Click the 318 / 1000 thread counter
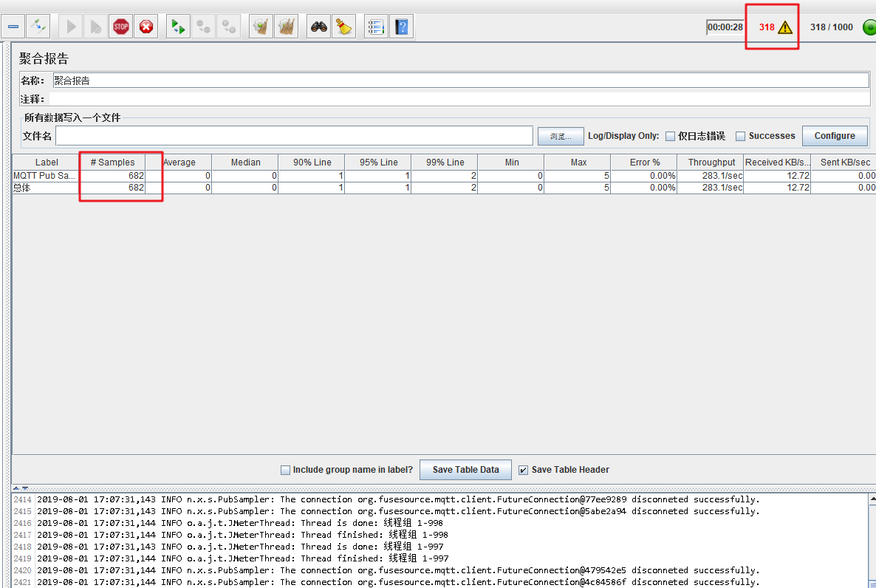The height and width of the screenshot is (588, 876). tap(831, 27)
